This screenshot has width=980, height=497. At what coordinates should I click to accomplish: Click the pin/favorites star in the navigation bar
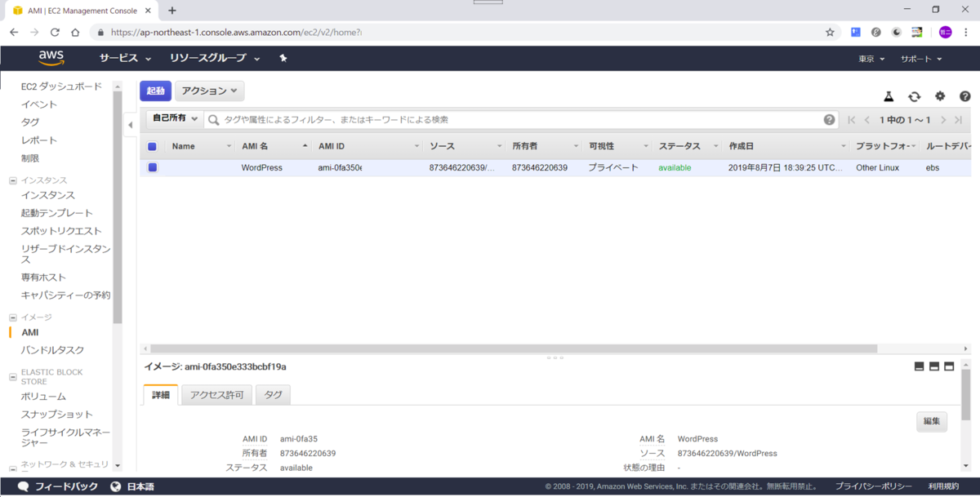pos(283,58)
